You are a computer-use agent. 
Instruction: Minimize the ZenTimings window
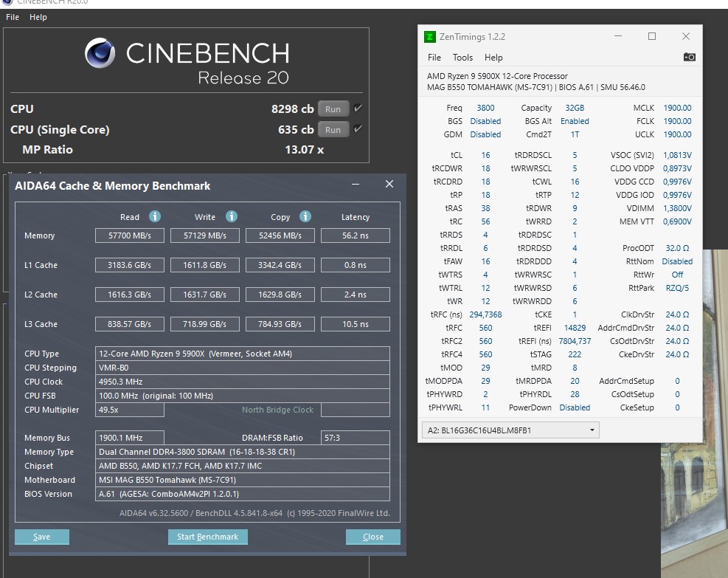pyautogui.click(x=618, y=36)
